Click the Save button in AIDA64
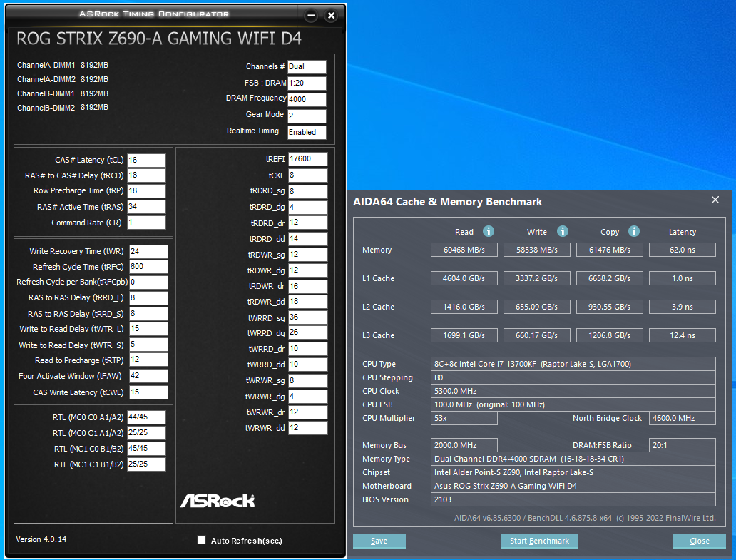 [x=379, y=541]
